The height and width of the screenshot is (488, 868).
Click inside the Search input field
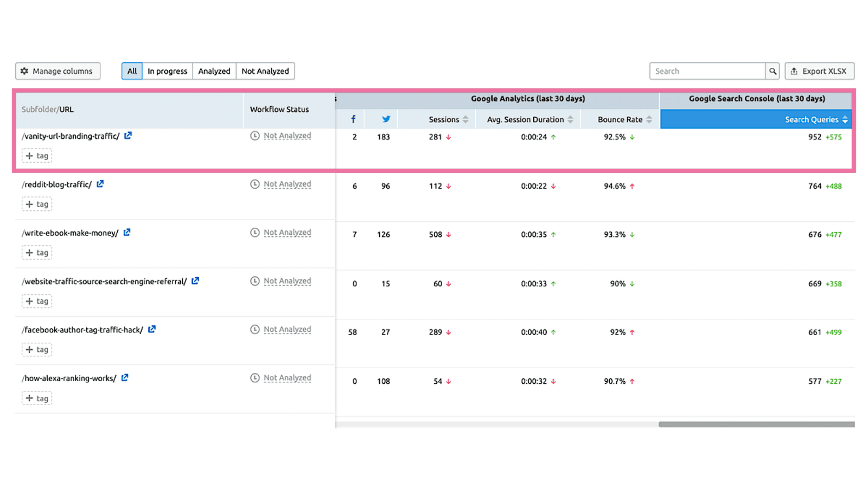tap(705, 70)
